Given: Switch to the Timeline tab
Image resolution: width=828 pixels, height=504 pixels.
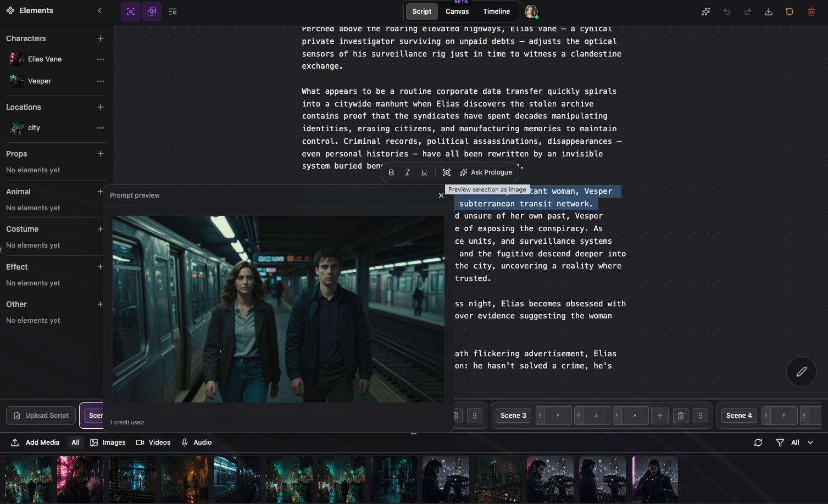Looking at the screenshot, I should 497,12.
